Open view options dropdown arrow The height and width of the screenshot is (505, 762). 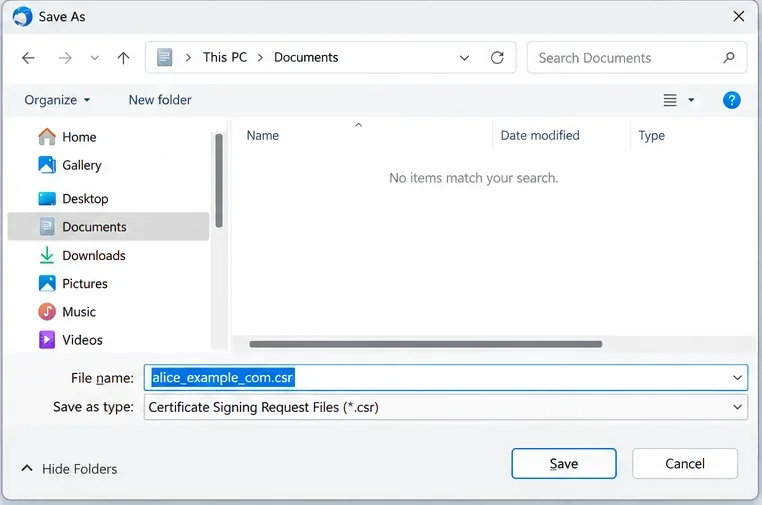691,100
